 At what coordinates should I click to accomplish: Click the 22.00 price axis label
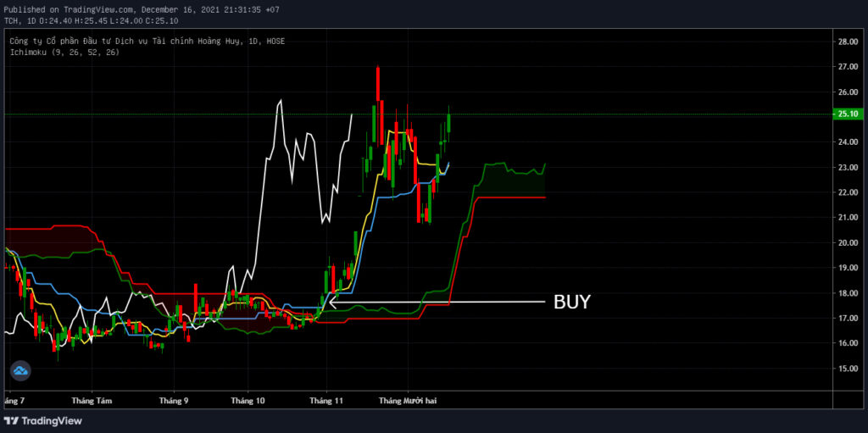(x=848, y=192)
